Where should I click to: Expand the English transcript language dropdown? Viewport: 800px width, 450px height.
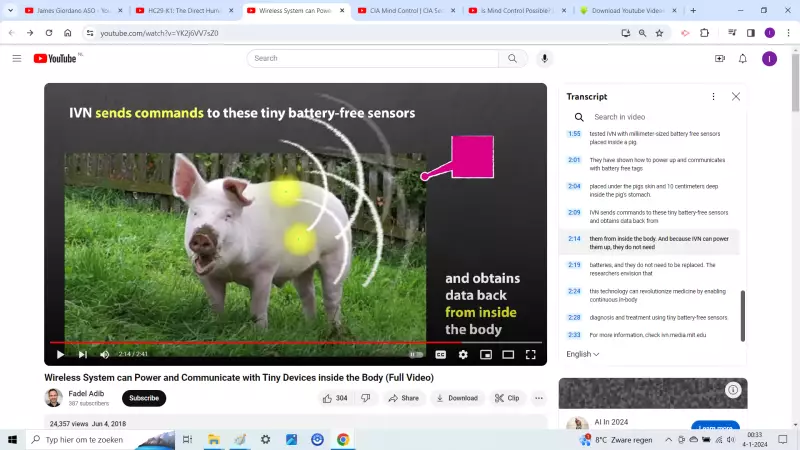(x=583, y=354)
